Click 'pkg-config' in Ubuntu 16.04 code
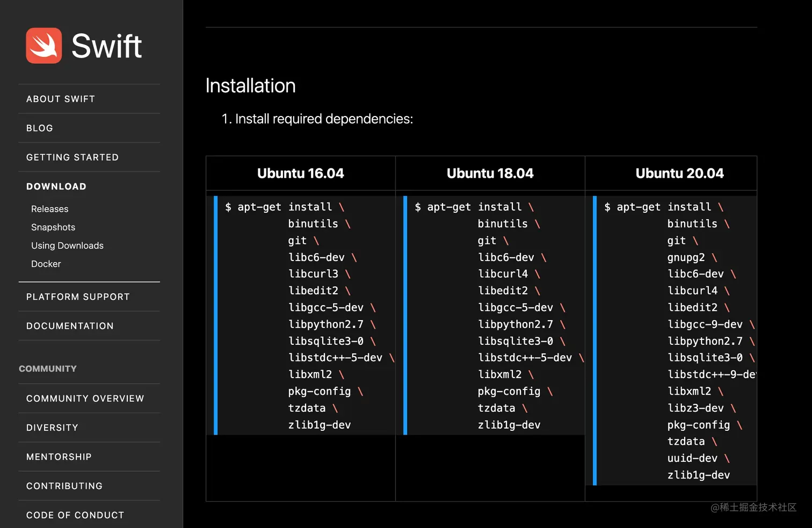Image resolution: width=812 pixels, height=528 pixels. (320, 392)
